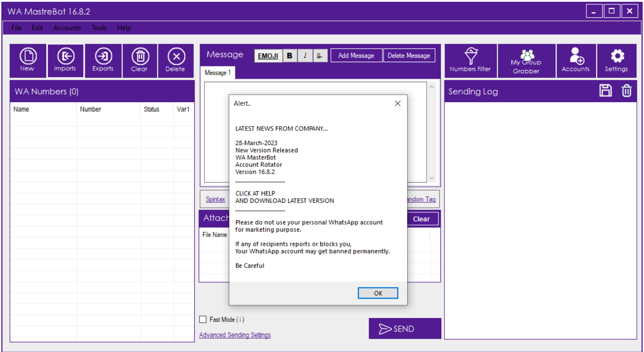Toggle italic text formatting
Viewport: 644px width, 352px height.
pos(305,56)
